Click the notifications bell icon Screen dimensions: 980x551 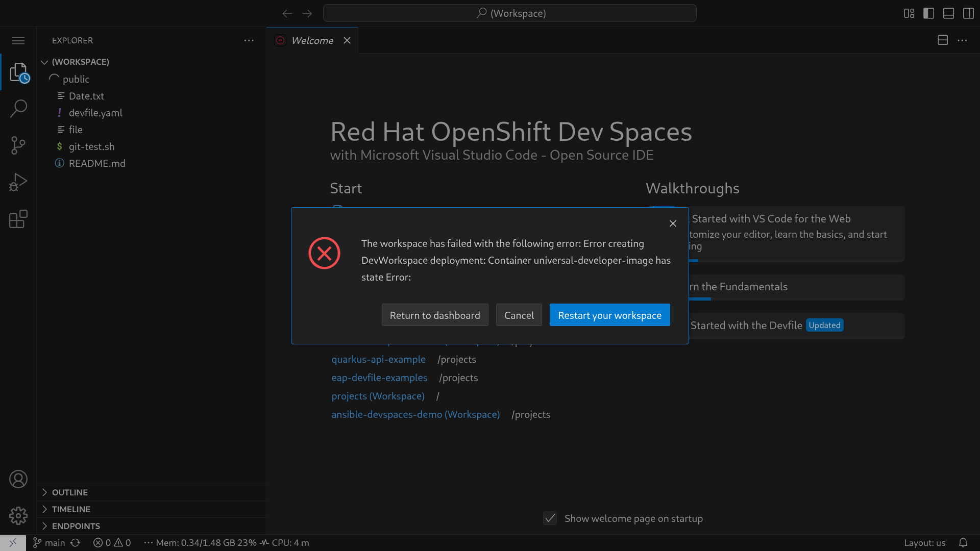click(963, 543)
